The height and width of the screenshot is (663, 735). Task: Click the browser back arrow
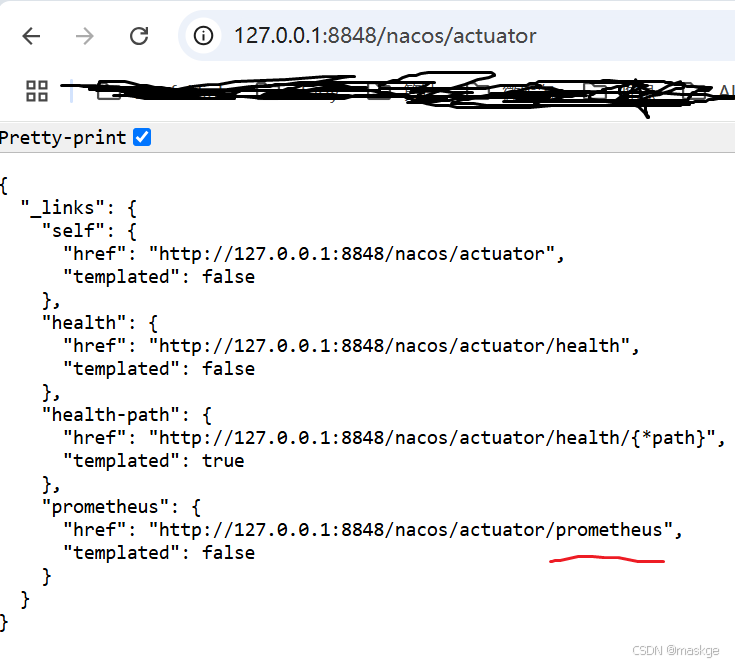click(x=31, y=36)
